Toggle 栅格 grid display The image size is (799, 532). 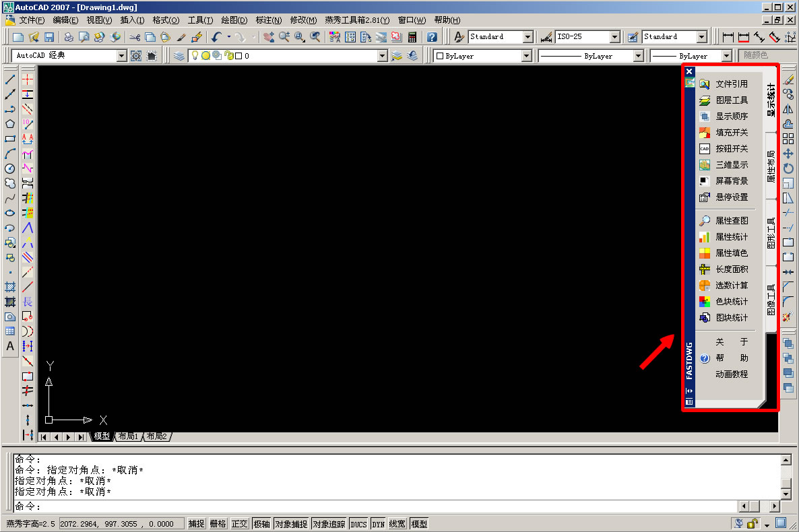tap(218, 524)
